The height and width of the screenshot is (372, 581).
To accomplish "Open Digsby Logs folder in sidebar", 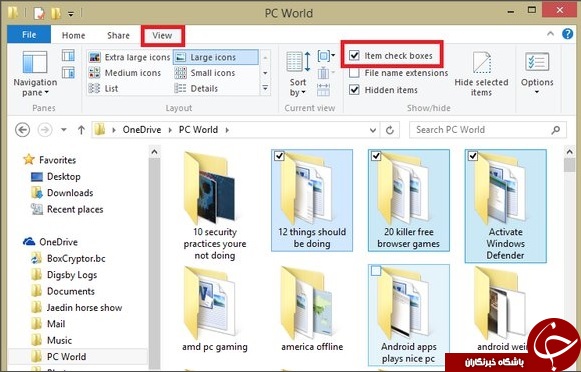I will point(64,275).
